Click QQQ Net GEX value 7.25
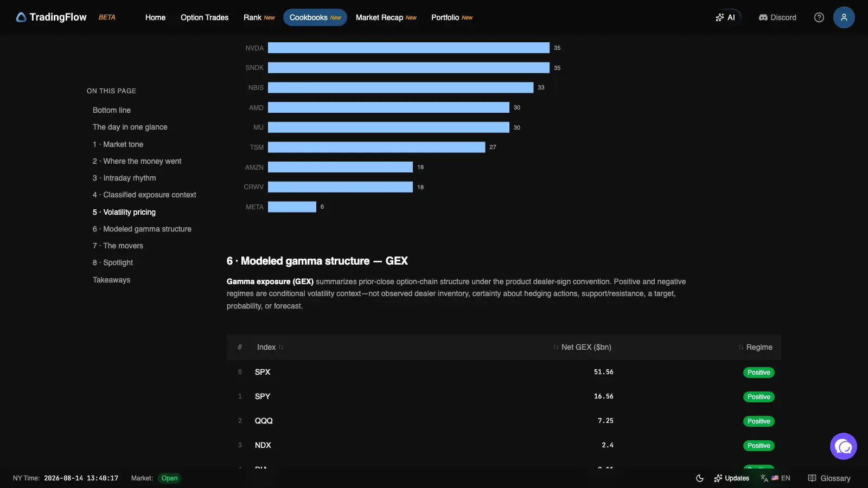 605,421
